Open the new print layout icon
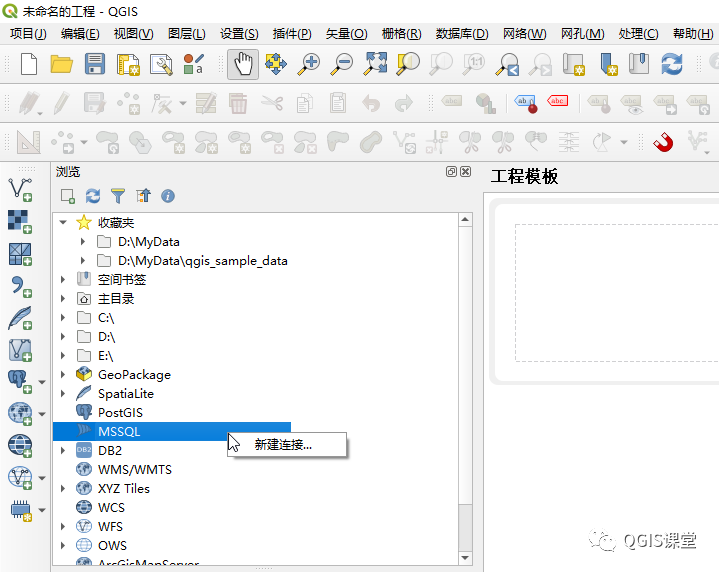This screenshot has width=719, height=572. (x=128, y=64)
